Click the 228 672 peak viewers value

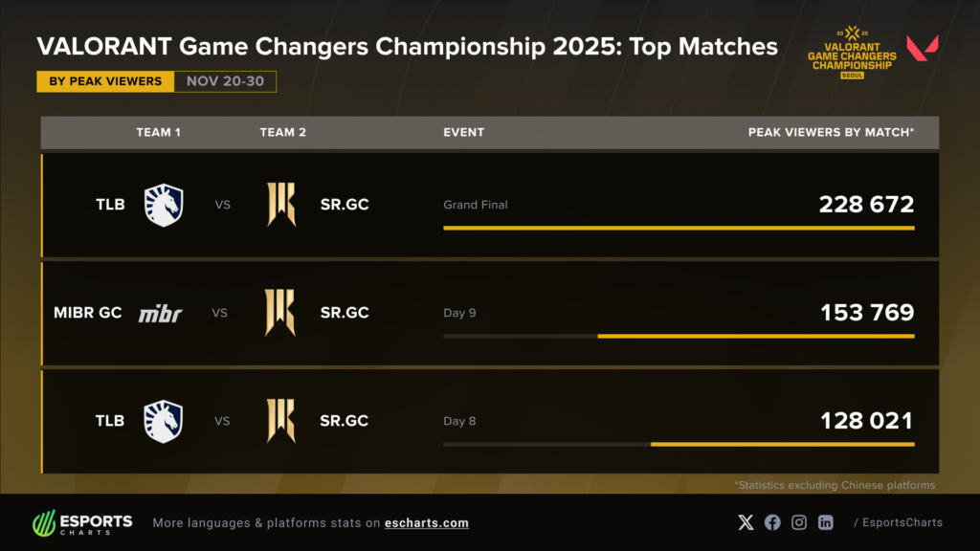866,204
